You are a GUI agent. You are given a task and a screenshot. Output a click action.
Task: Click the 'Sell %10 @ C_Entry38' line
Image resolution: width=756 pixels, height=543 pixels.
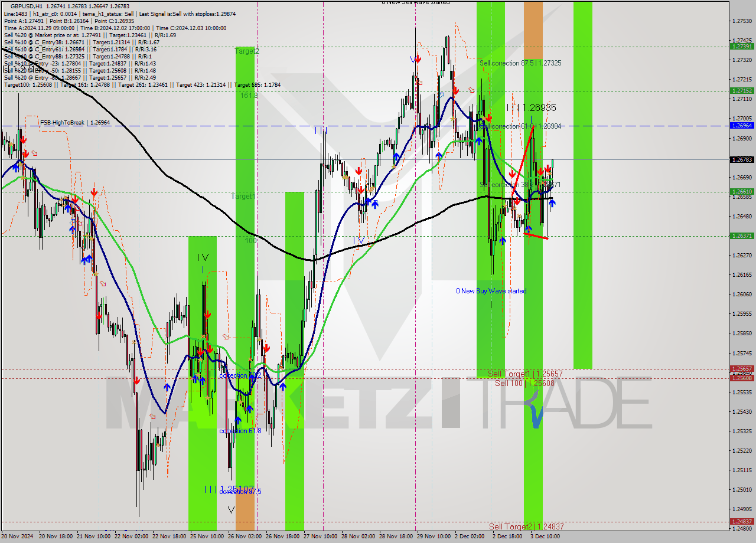(82, 43)
